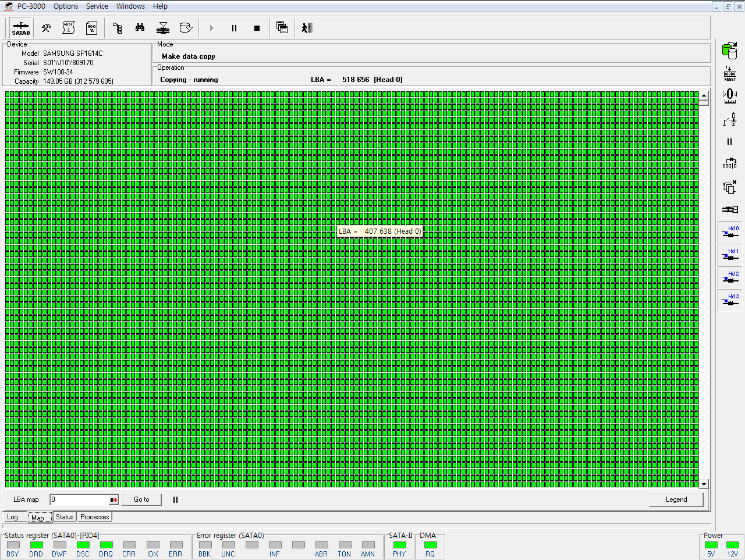Toggle the Hd 3 head button
The image size is (745, 560).
[729, 300]
